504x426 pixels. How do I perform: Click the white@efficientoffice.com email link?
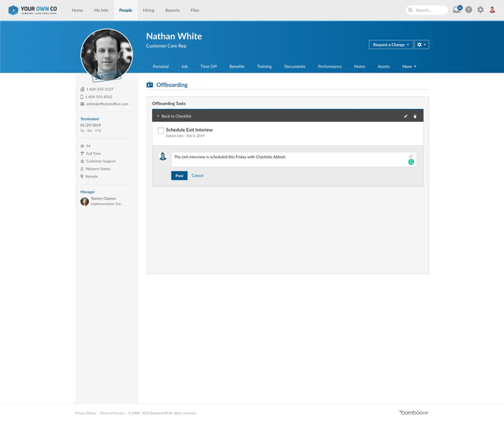tap(107, 104)
